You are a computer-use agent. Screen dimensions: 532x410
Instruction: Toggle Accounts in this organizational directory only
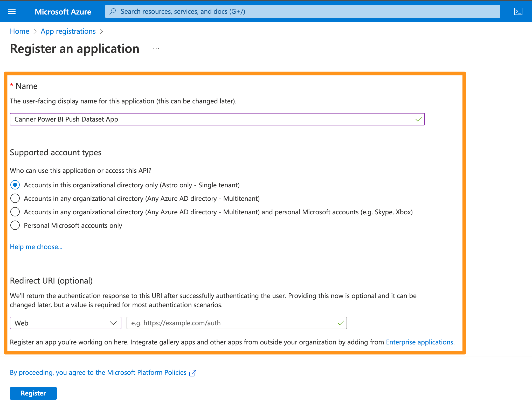15,185
